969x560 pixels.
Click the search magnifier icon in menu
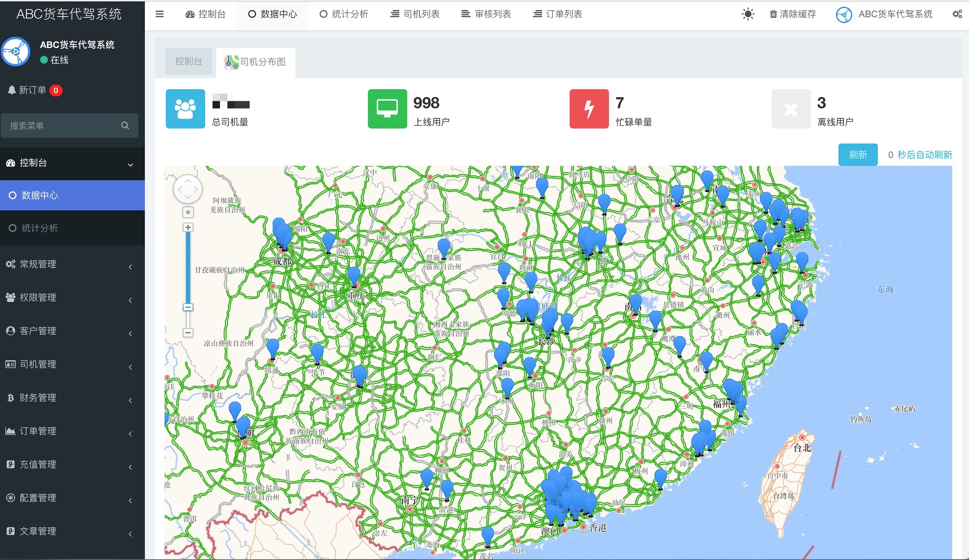point(125,126)
